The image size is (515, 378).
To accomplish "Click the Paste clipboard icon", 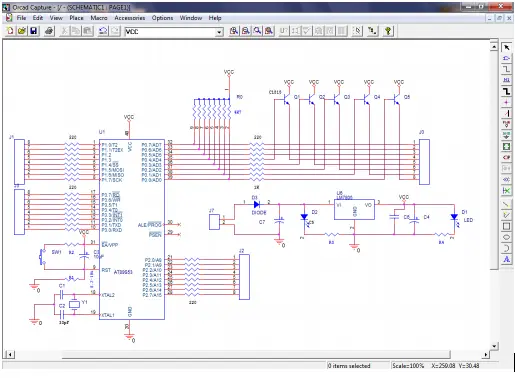I will 88,31.
